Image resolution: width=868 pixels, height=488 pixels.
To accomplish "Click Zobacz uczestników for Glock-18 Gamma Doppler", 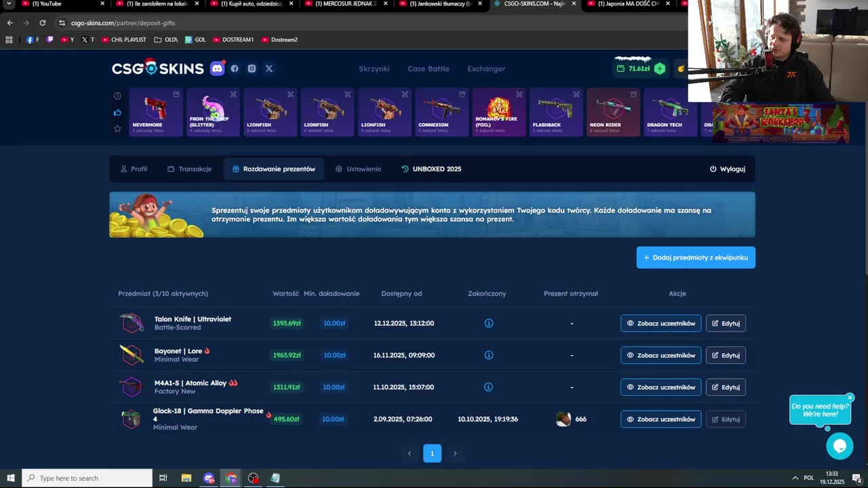I will coord(661,419).
